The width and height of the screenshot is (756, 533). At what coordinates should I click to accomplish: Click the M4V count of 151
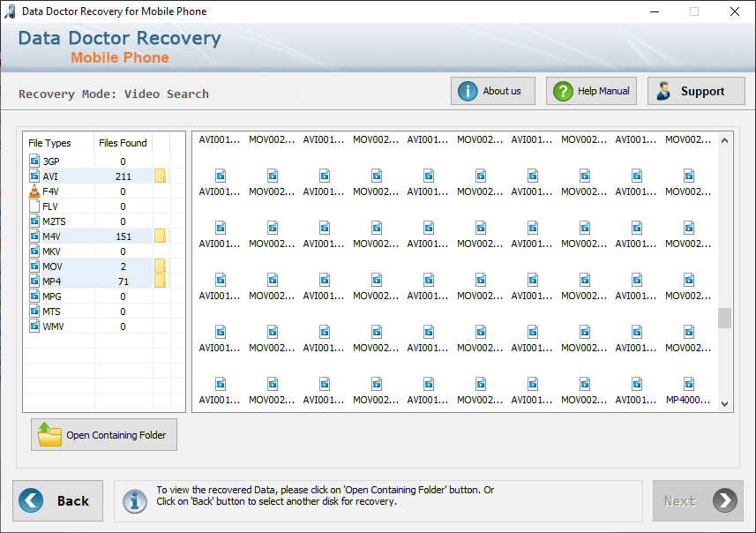[x=123, y=236]
